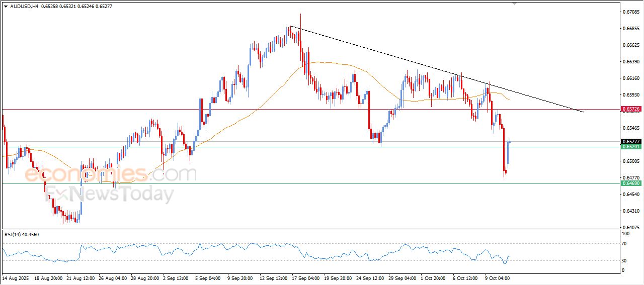Click the gray chart shift marker at top
The height and width of the screenshot is (285, 644).
click(514, 3)
